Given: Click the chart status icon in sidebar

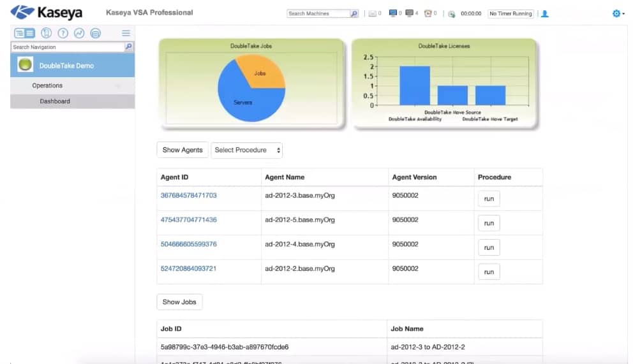Looking at the screenshot, I should [x=79, y=33].
